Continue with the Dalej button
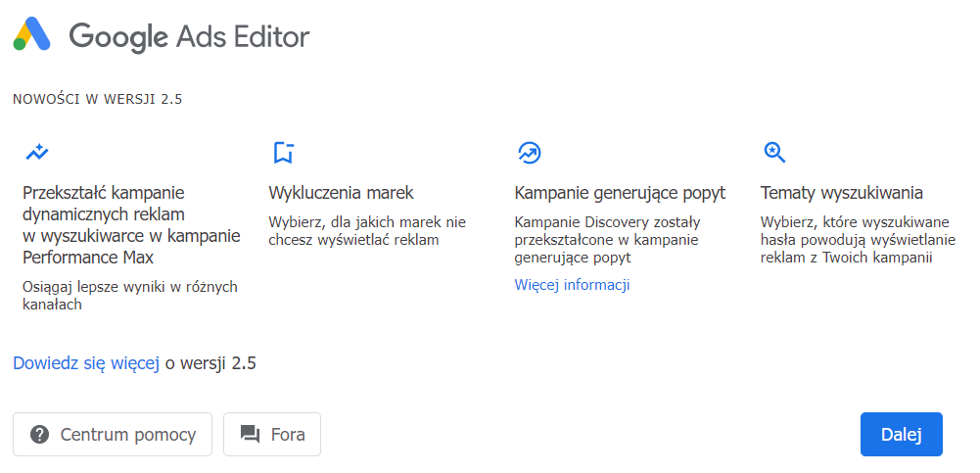 [902, 434]
